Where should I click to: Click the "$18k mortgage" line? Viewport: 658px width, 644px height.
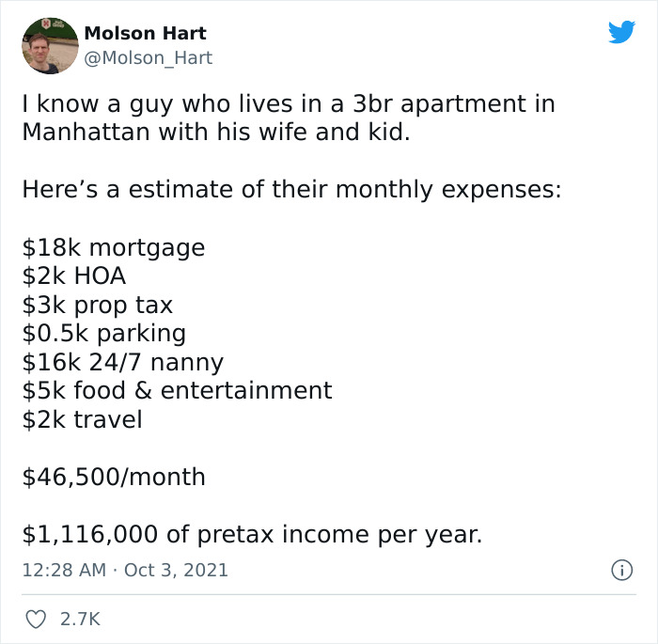[x=114, y=248]
